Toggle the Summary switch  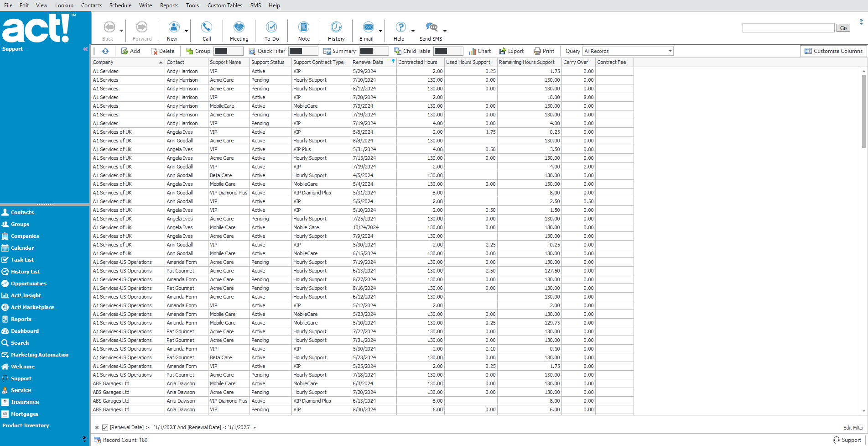pyautogui.click(x=374, y=51)
